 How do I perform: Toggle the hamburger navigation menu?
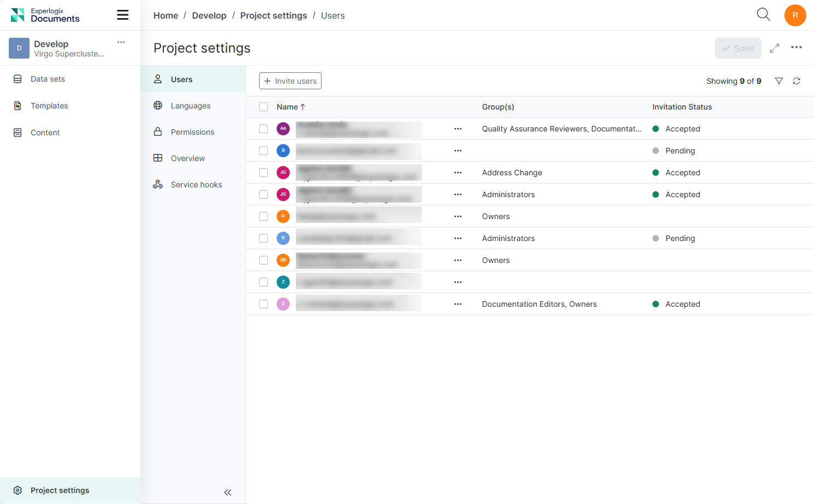tap(123, 15)
